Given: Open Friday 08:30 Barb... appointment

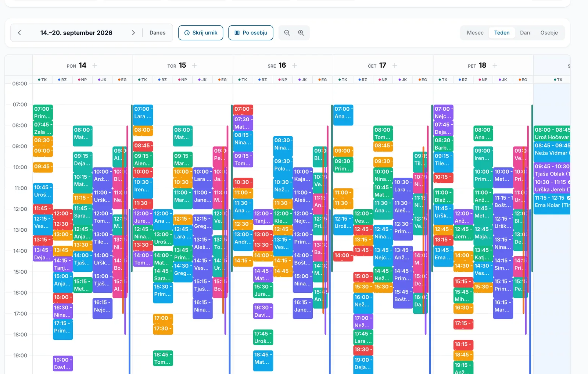Looking at the screenshot, I should pyautogui.click(x=443, y=144).
